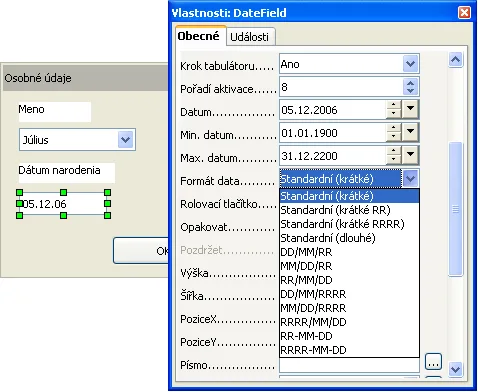Choose Standardní (krátké RRRR) format
Image resolution: width=478 pixels, height=392 pixels.
coord(349,224)
